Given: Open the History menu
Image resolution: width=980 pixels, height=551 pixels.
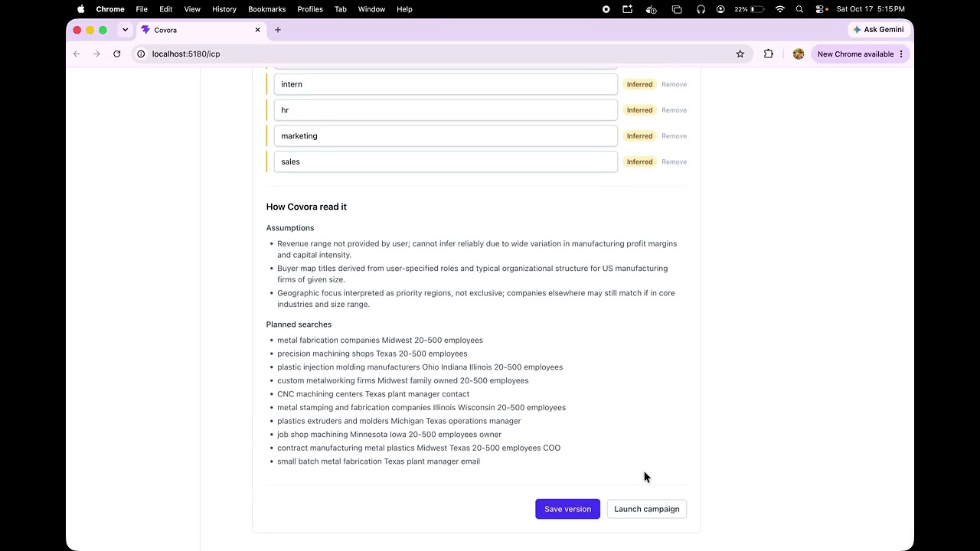Looking at the screenshot, I should (x=224, y=9).
